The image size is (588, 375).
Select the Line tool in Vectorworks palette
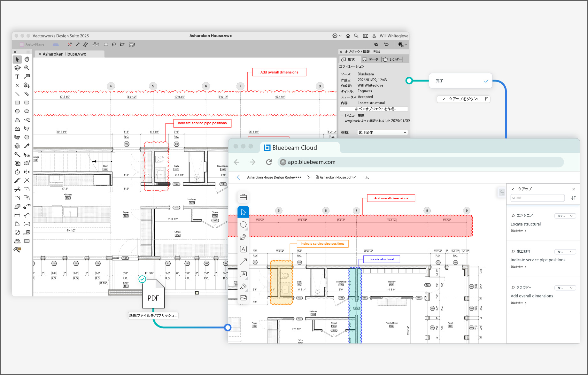click(x=17, y=94)
